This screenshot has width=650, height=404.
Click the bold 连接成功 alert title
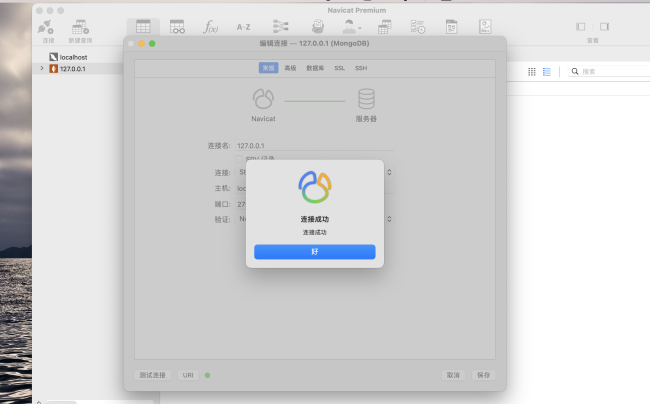click(x=315, y=219)
